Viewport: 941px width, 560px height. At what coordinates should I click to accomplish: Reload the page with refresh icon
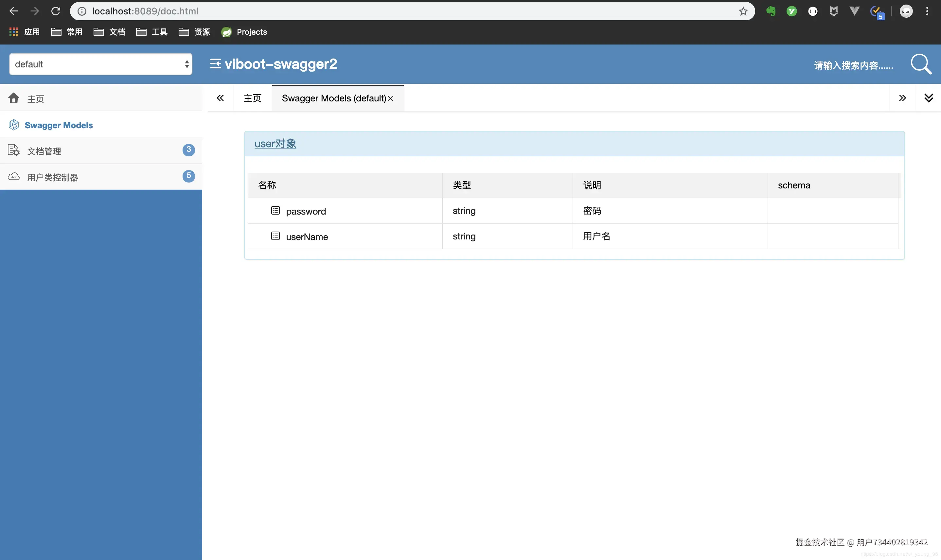click(x=56, y=11)
